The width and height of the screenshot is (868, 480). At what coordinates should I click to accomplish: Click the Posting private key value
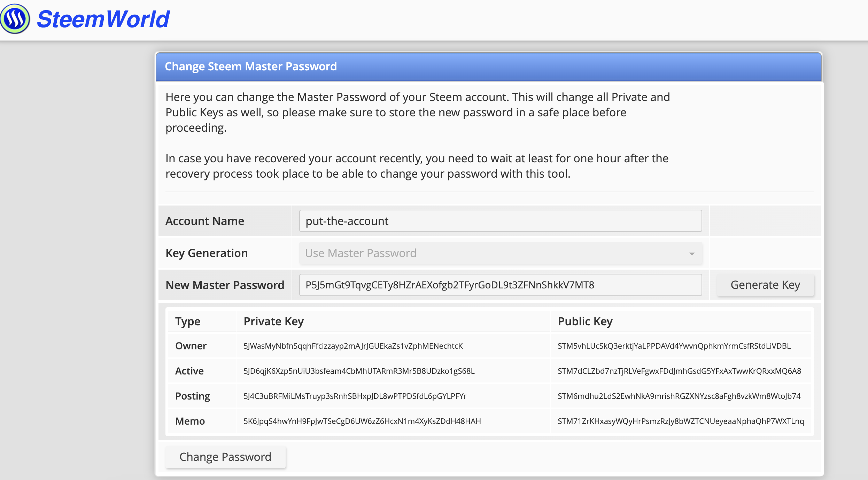(x=355, y=396)
